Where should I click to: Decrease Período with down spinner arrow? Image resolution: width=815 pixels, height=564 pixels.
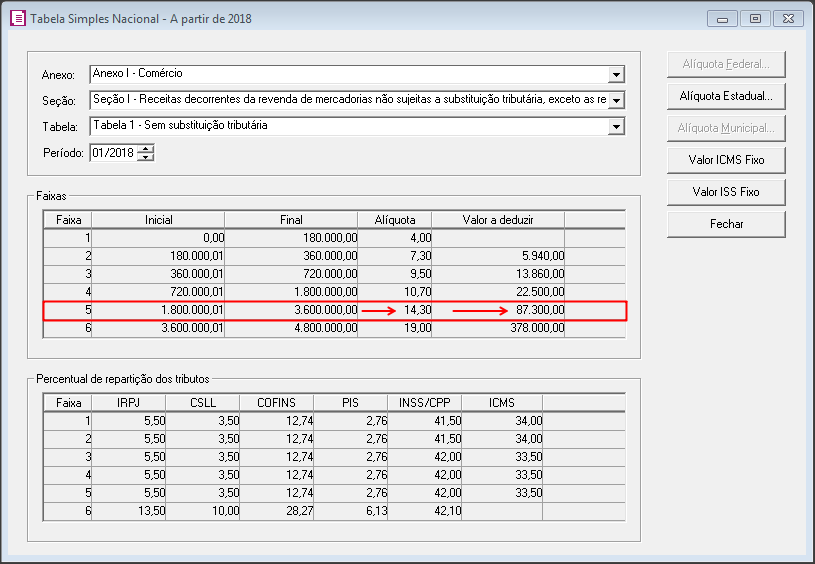click(146, 157)
